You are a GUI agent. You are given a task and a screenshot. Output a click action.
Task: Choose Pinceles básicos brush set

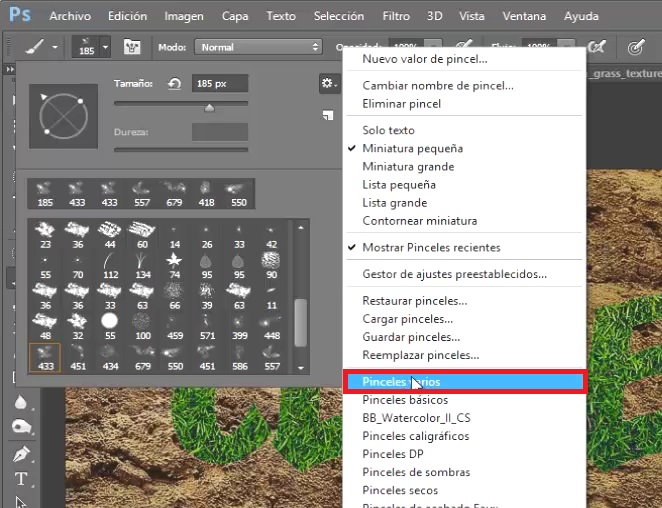pyautogui.click(x=405, y=399)
